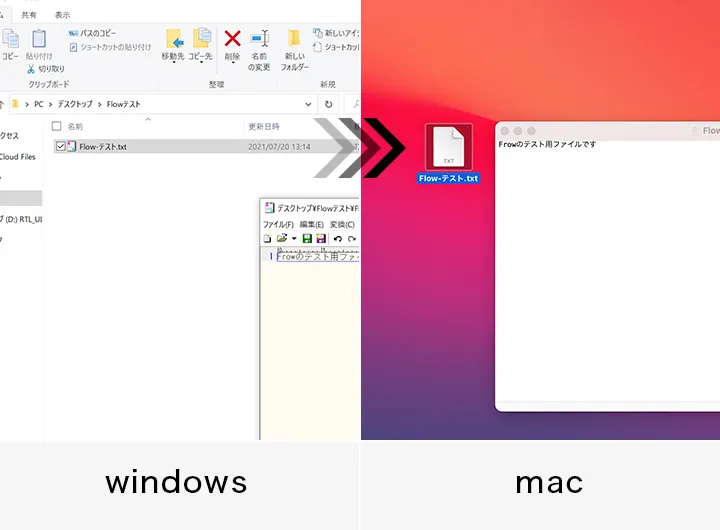Open New item (新しいアイテム) menu
The height and width of the screenshot is (530, 720).
pyautogui.click(x=337, y=33)
